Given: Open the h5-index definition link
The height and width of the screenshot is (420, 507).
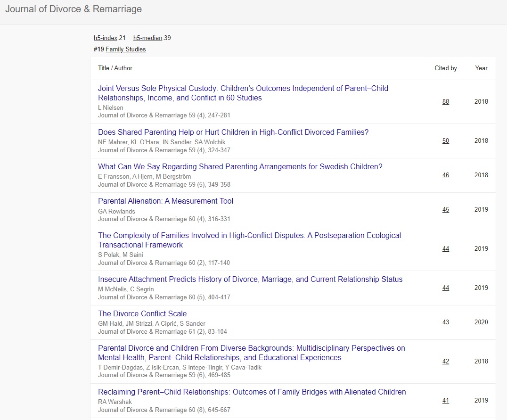Looking at the screenshot, I should point(106,38).
